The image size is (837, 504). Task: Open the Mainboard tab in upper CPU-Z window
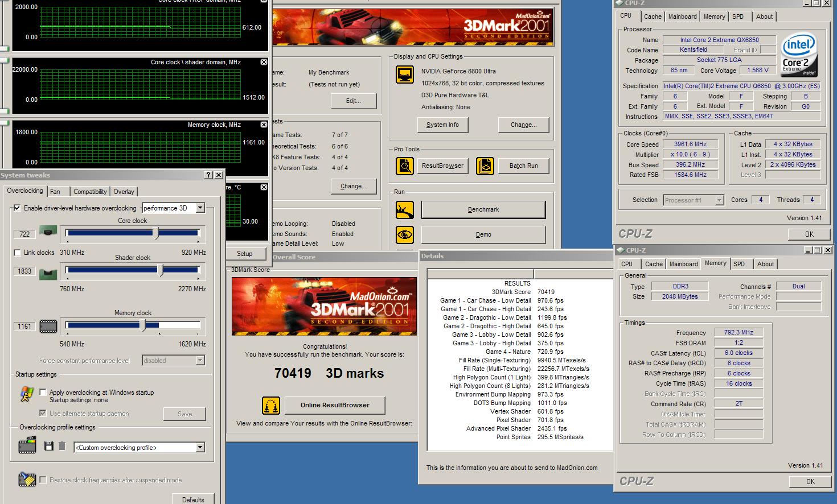coord(682,16)
